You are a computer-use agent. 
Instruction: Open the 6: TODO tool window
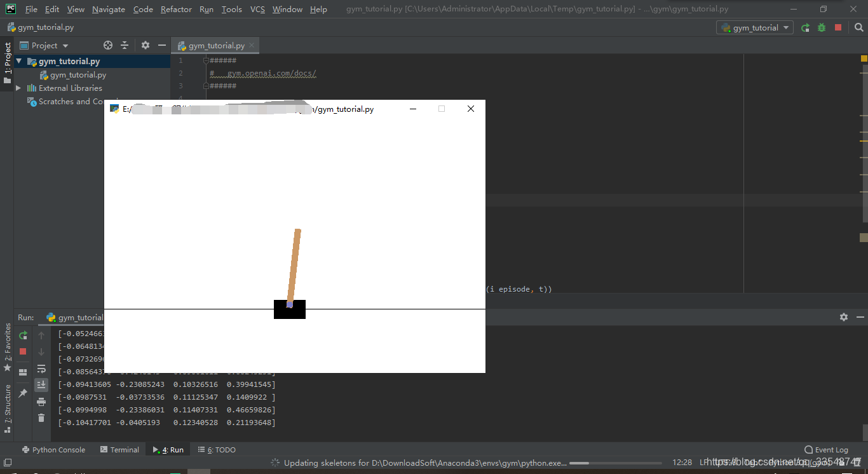(x=217, y=449)
